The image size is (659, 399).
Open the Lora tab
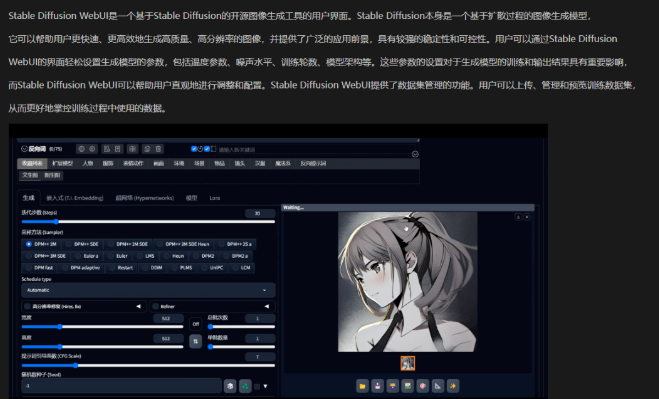[x=215, y=198]
